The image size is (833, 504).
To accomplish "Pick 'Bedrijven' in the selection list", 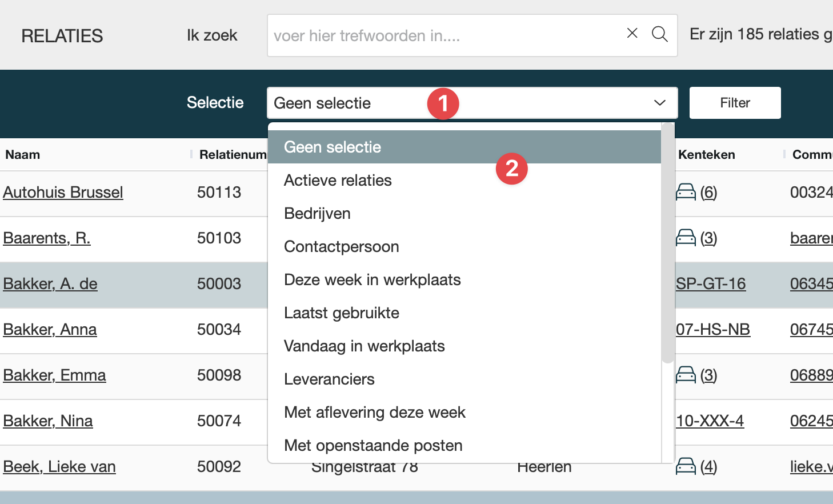I will tap(317, 214).
